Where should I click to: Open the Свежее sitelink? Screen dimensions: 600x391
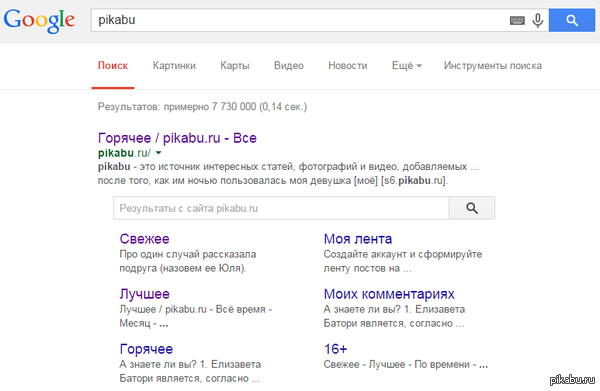tap(144, 239)
